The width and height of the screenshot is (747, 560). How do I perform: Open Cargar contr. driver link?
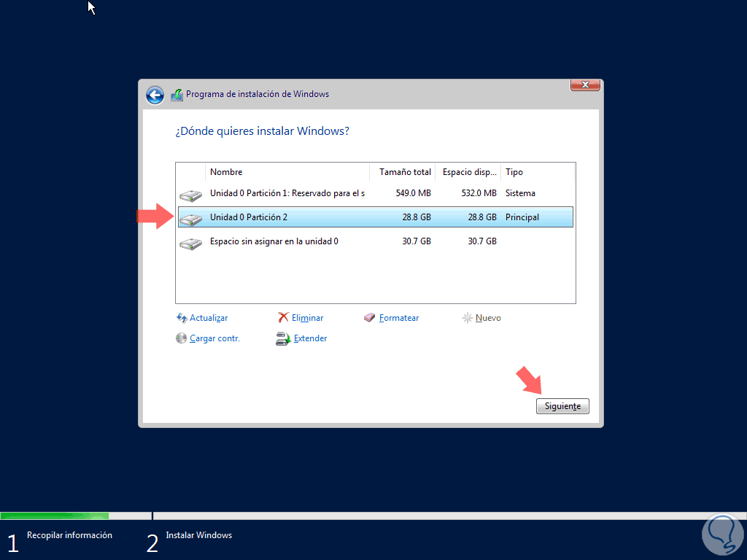(214, 338)
